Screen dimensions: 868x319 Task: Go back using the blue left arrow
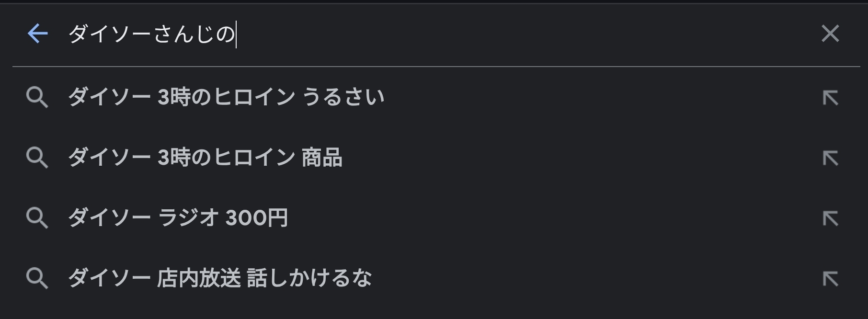(x=38, y=34)
